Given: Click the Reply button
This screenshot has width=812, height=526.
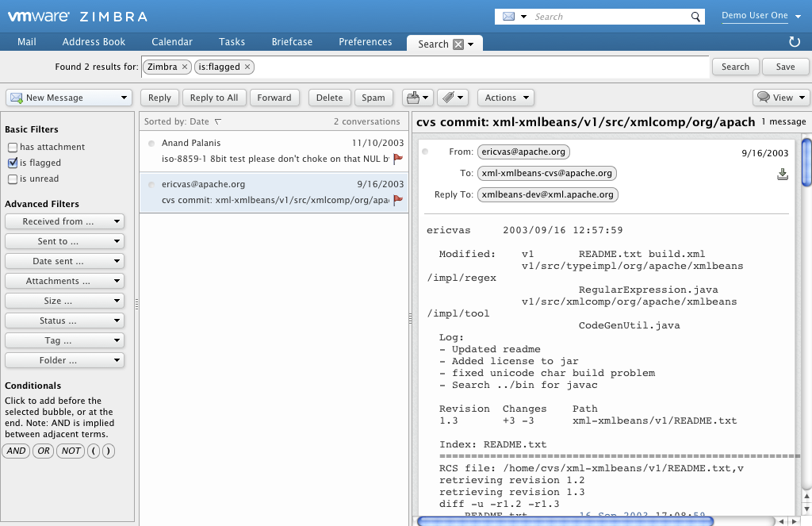Looking at the screenshot, I should click(x=159, y=98).
